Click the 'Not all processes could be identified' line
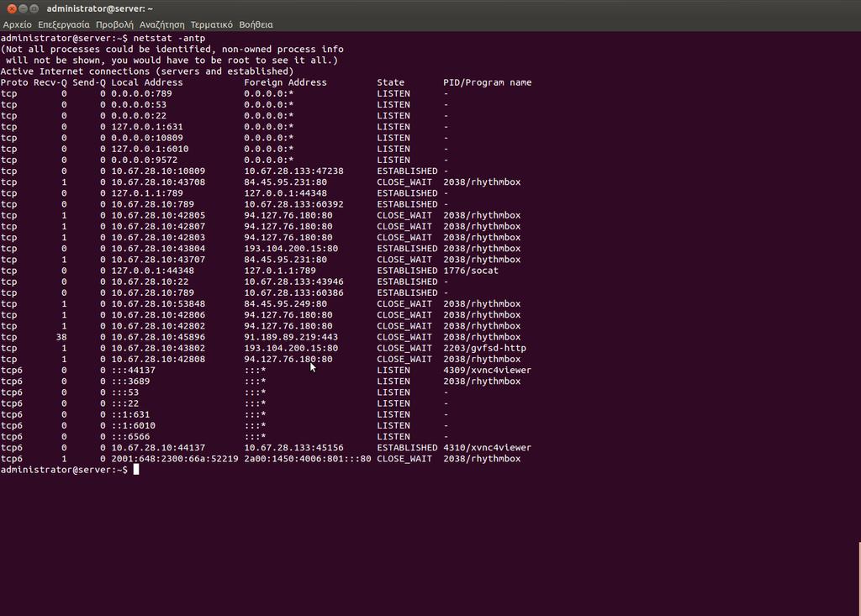861x616 pixels. coord(172,50)
